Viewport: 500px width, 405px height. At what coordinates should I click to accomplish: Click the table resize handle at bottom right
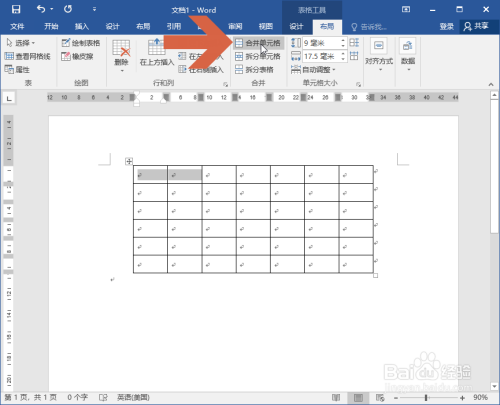[376, 276]
